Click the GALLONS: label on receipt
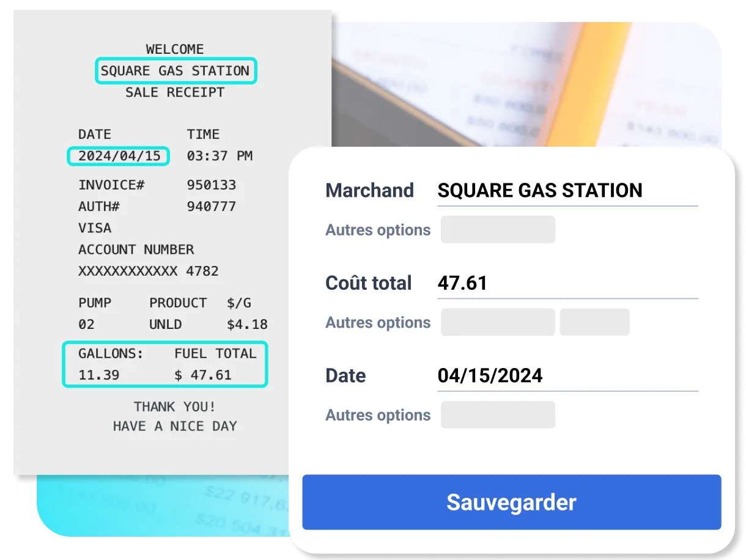 (111, 353)
